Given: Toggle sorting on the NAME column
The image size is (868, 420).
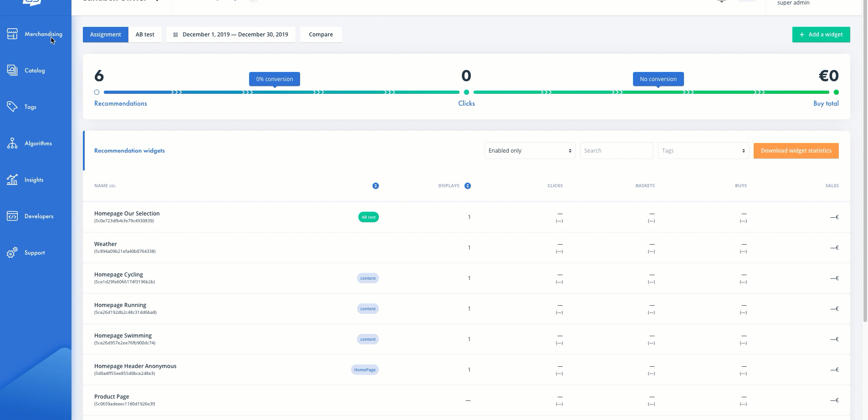Looking at the screenshot, I should [375, 185].
